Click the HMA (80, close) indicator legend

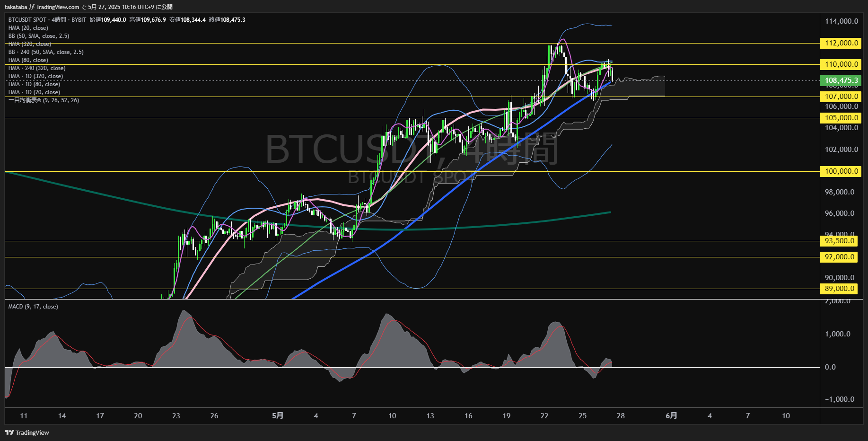[x=28, y=60]
